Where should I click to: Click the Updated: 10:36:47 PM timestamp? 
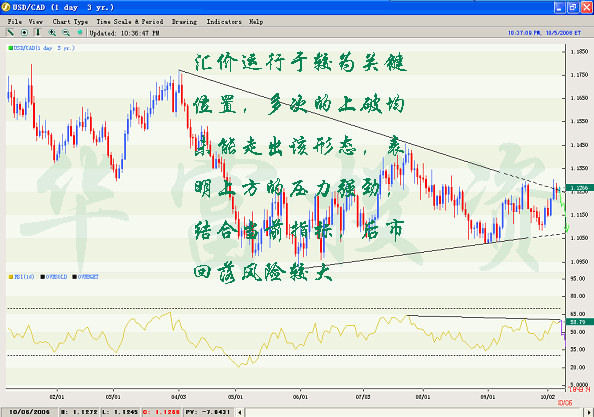(124, 33)
